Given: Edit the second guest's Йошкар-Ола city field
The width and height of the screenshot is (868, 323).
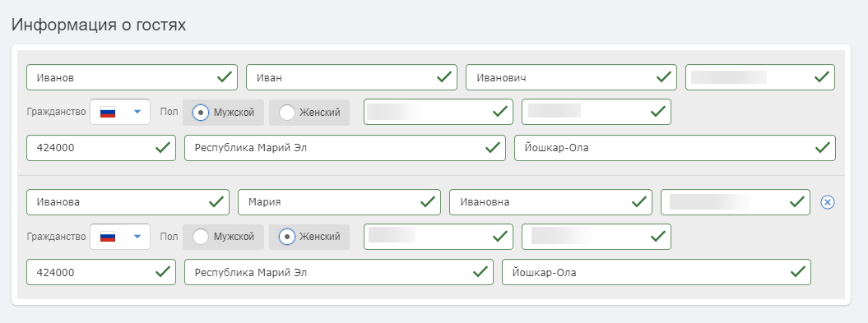Looking at the screenshot, I should tap(657, 272).
